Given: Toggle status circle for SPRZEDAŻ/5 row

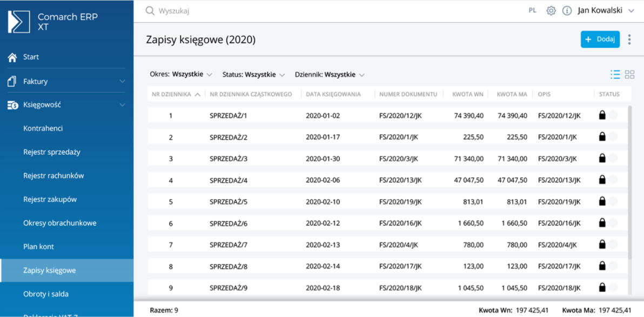Looking at the screenshot, I should 613,201.
